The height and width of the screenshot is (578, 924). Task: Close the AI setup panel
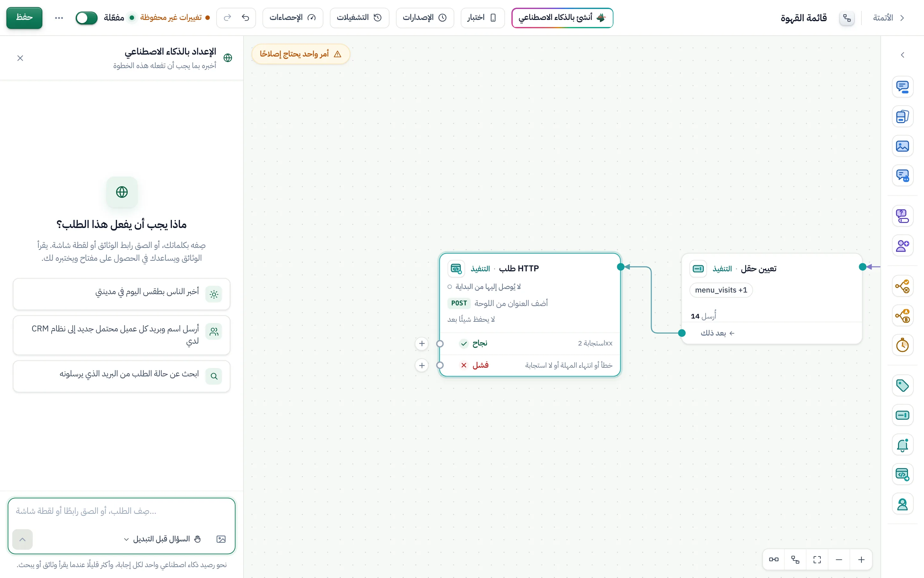pos(20,58)
